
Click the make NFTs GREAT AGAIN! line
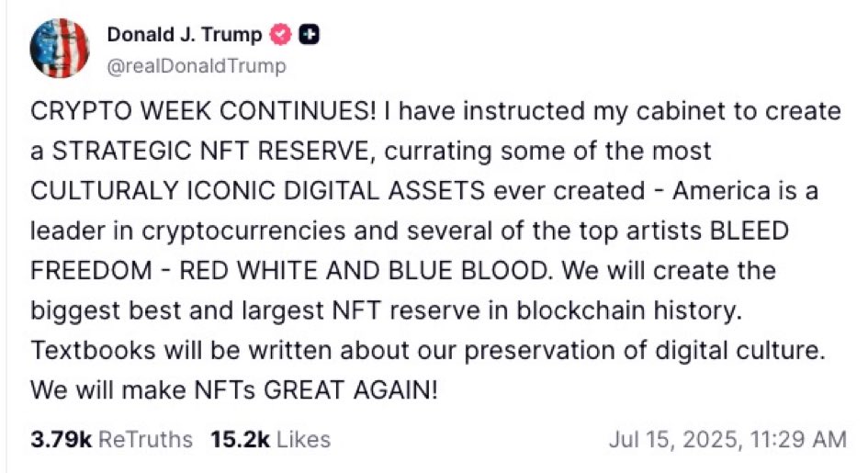tap(279, 390)
